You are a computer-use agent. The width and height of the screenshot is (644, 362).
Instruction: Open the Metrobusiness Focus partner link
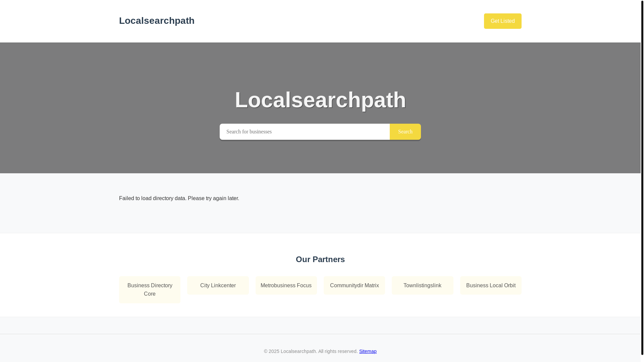(x=286, y=286)
